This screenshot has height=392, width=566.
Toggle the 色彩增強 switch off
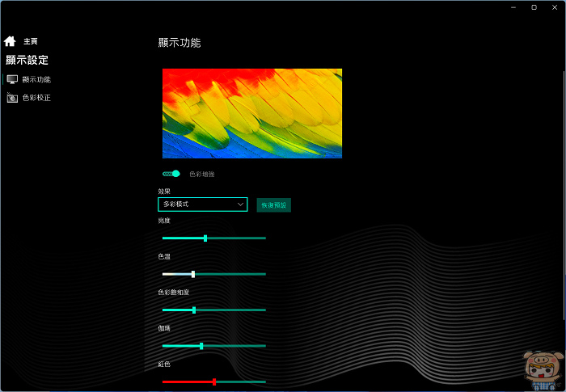(171, 174)
